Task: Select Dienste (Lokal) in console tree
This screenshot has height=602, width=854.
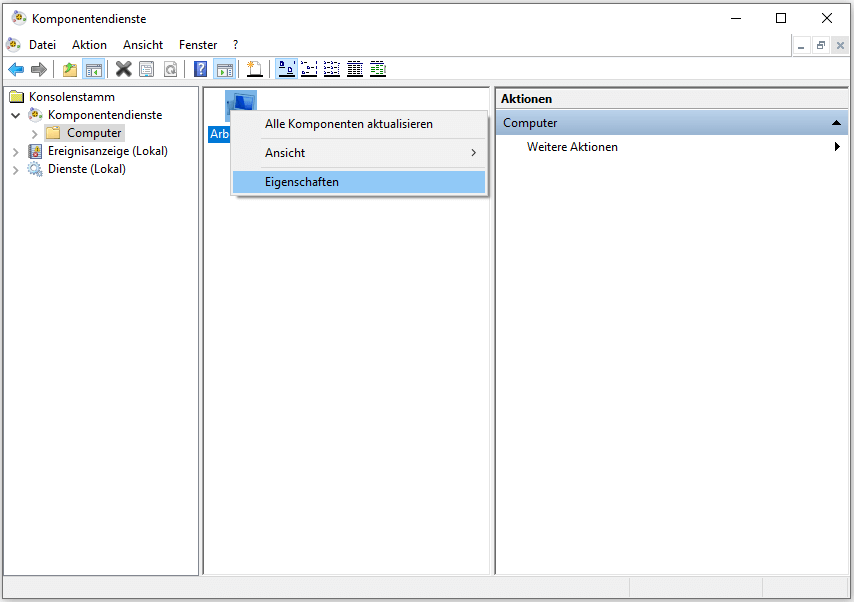Action: pyautogui.click(x=86, y=169)
